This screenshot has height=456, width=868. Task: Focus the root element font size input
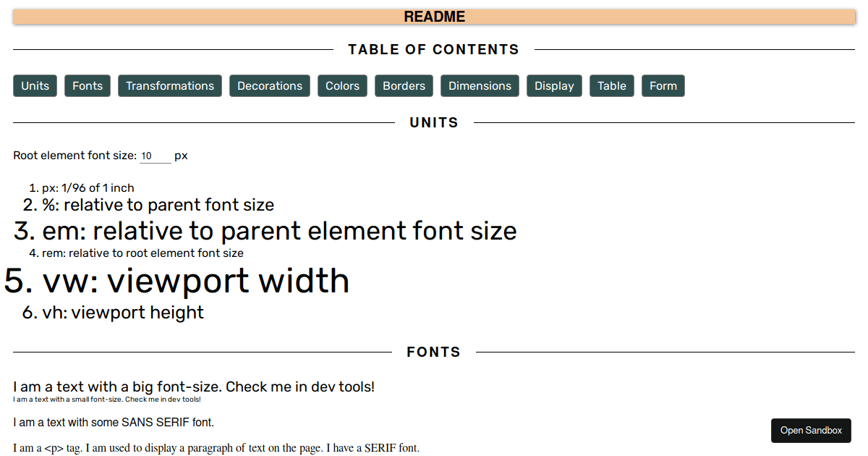tap(155, 156)
